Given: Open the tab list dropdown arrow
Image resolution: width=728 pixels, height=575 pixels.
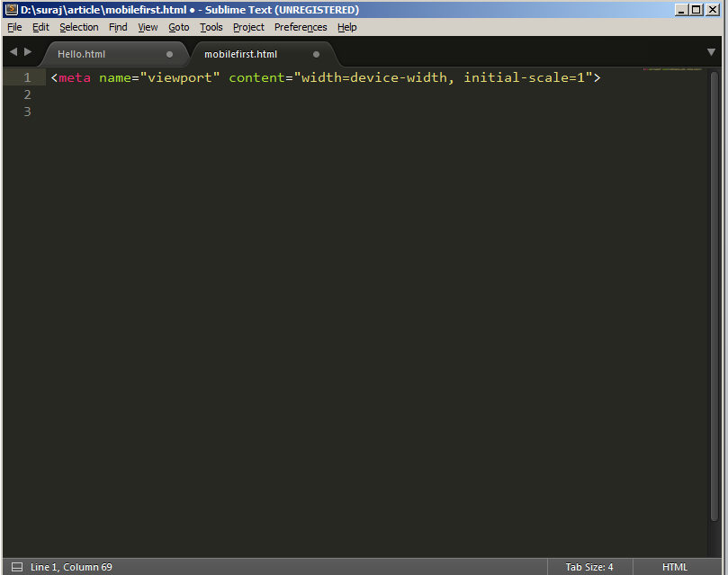Looking at the screenshot, I should pos(711,52).
